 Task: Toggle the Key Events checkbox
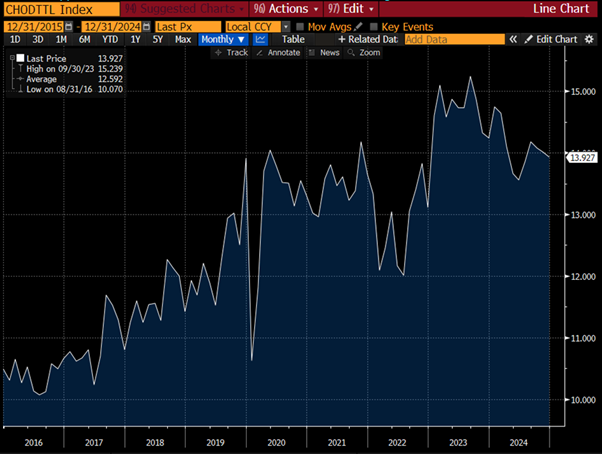pos(374,25)
